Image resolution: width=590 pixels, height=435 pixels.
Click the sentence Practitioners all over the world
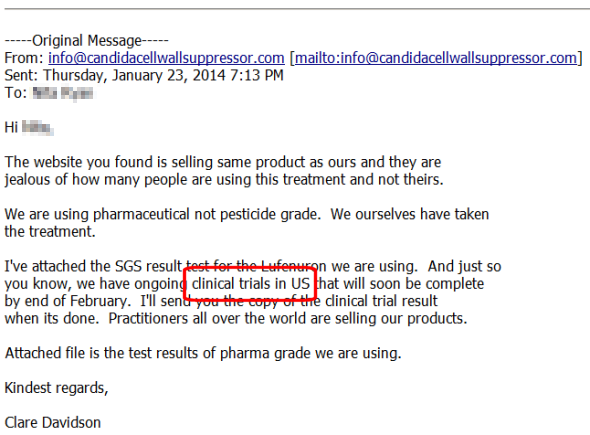[x=287, y=319]
